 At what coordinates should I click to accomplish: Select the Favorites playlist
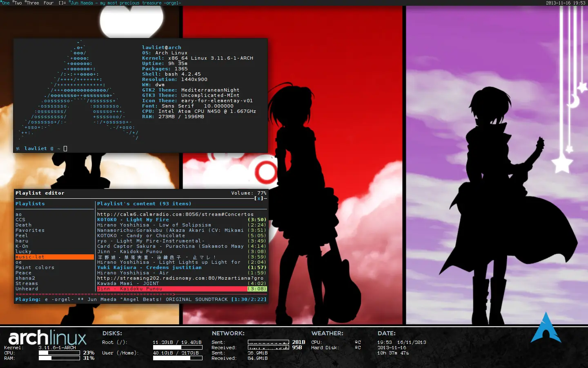(x=30, y=230)
